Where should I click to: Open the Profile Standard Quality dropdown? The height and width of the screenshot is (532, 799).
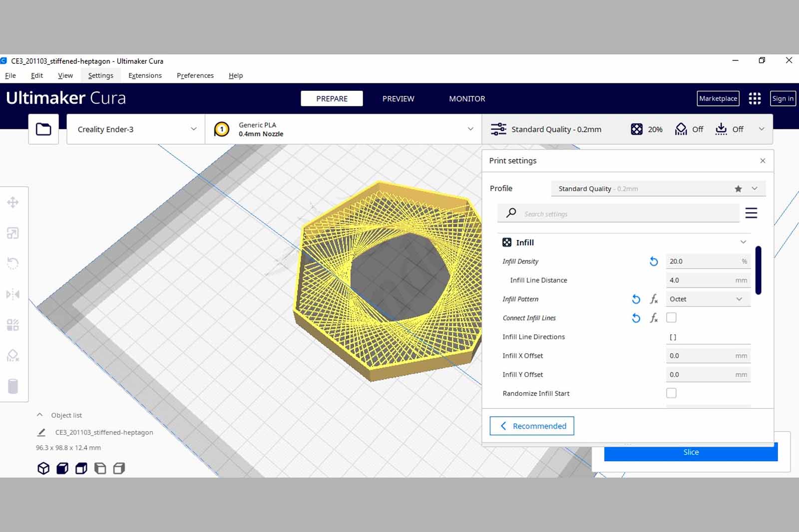click(x=658, y=189)
